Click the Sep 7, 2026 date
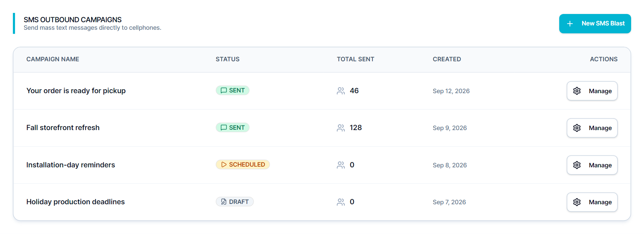 pyautogui.click(x=449, y=202)
